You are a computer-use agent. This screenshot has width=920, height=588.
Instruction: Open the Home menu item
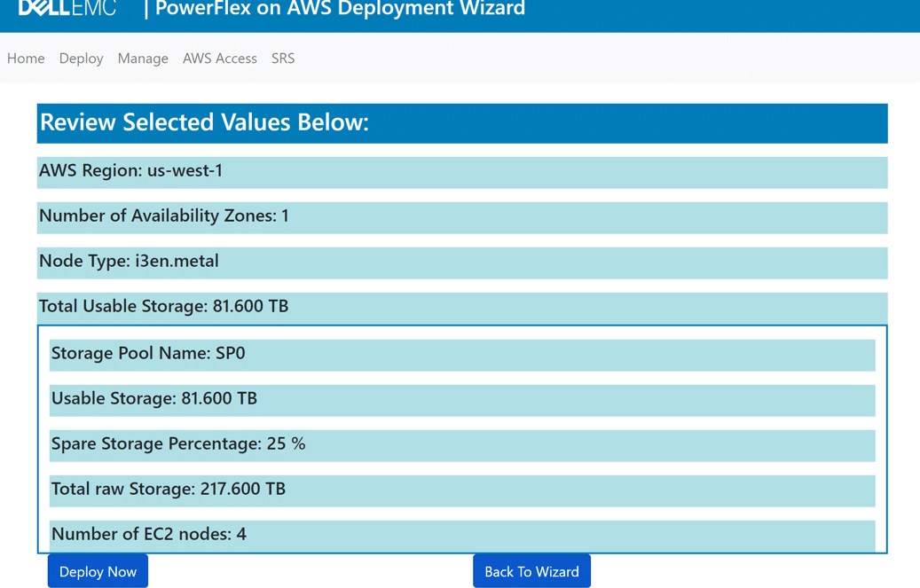(26, 59)
